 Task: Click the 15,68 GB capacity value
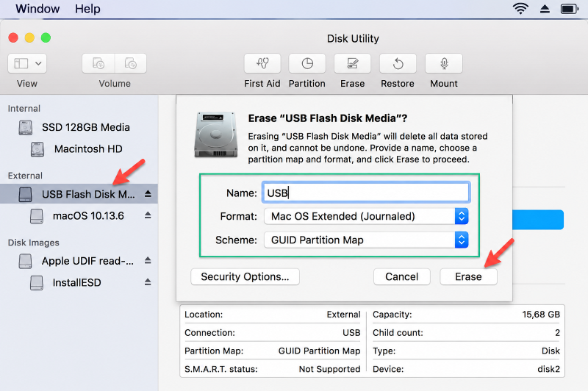pos(541,314)
